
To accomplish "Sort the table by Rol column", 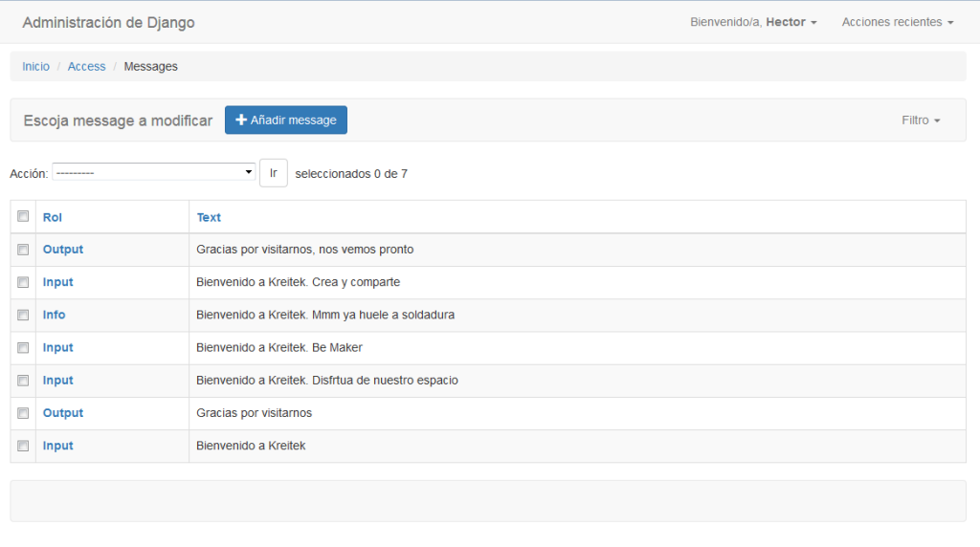I will click(x=53, y=217).
